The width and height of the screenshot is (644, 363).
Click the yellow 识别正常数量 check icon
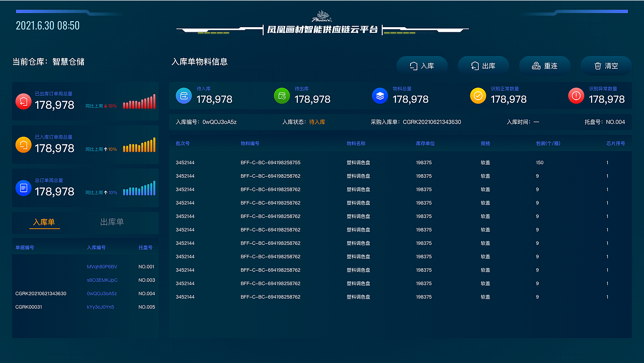pos(478,96)
